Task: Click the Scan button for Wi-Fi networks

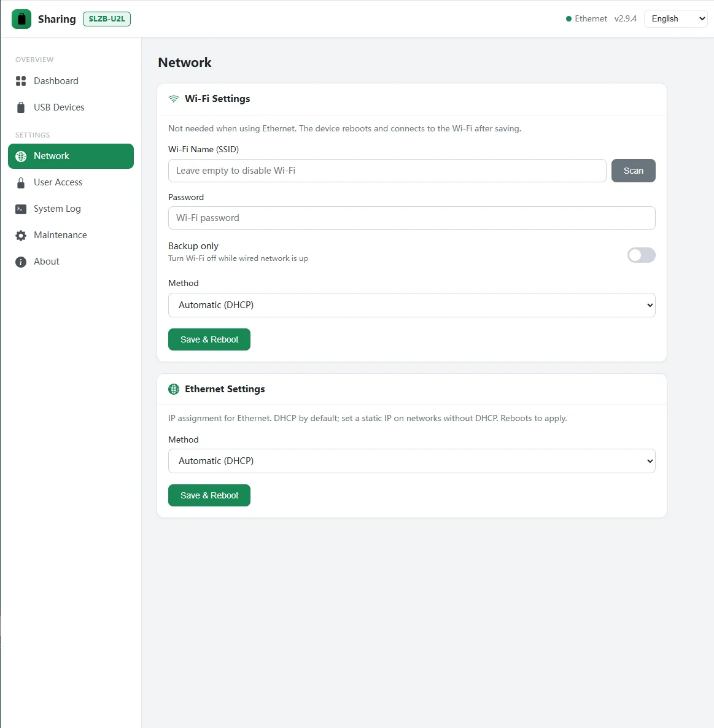Action: click(633, 171)
